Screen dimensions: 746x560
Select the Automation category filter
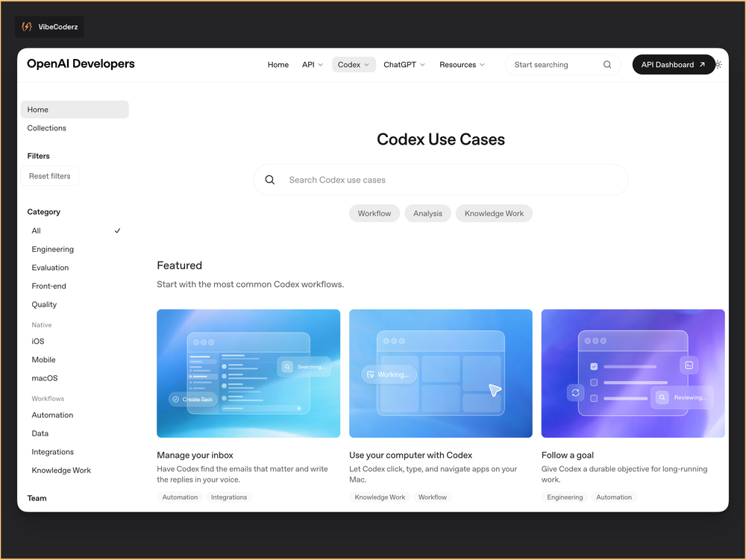pyautogui.click(x=52, y=415)
